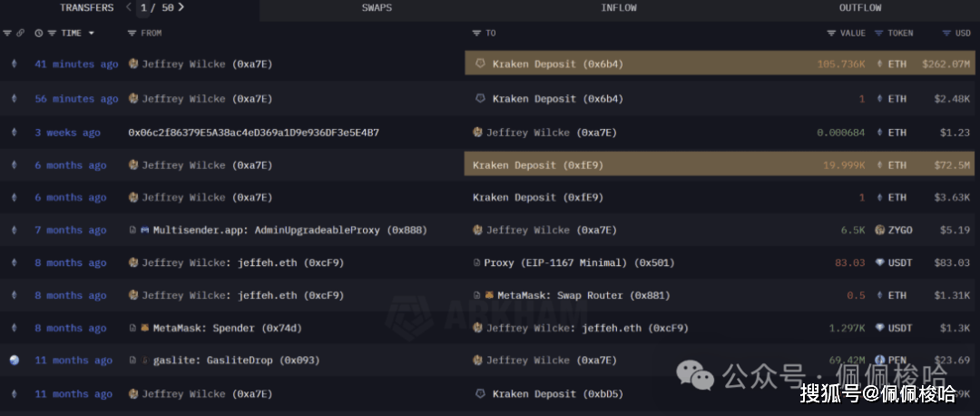
Task: Click the leftmost chain filter icon
Action: 7,34
